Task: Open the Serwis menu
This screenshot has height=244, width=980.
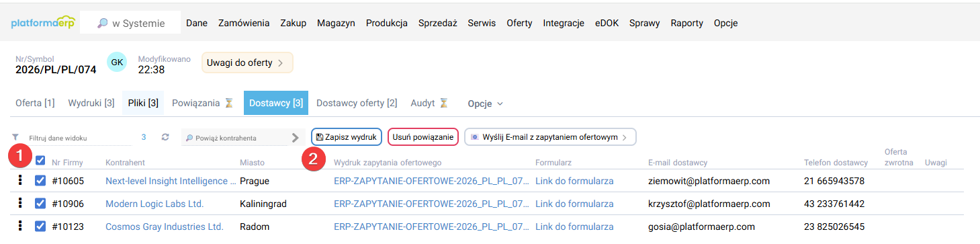Action: point(482,23)
